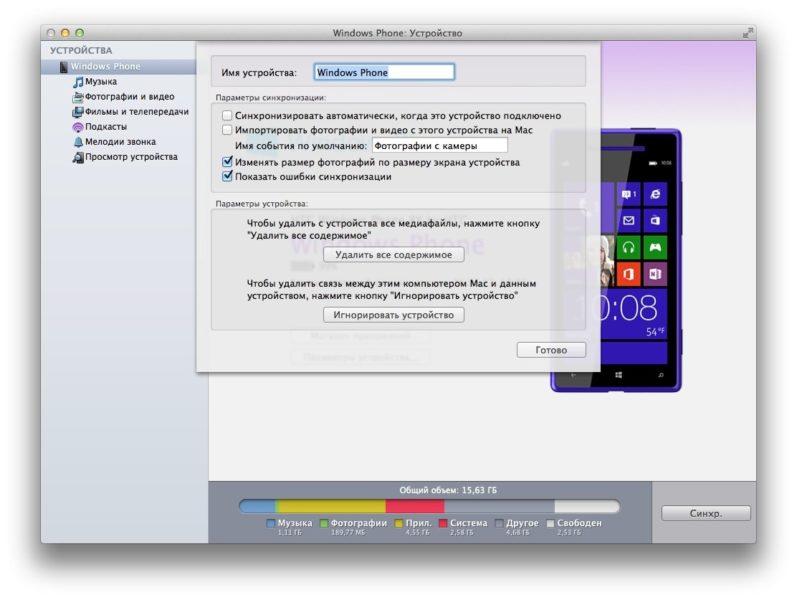The width and height of the screenshot is (797, 600).
Task: Confirm settings with the Готово button
Action: coord(551,350)
